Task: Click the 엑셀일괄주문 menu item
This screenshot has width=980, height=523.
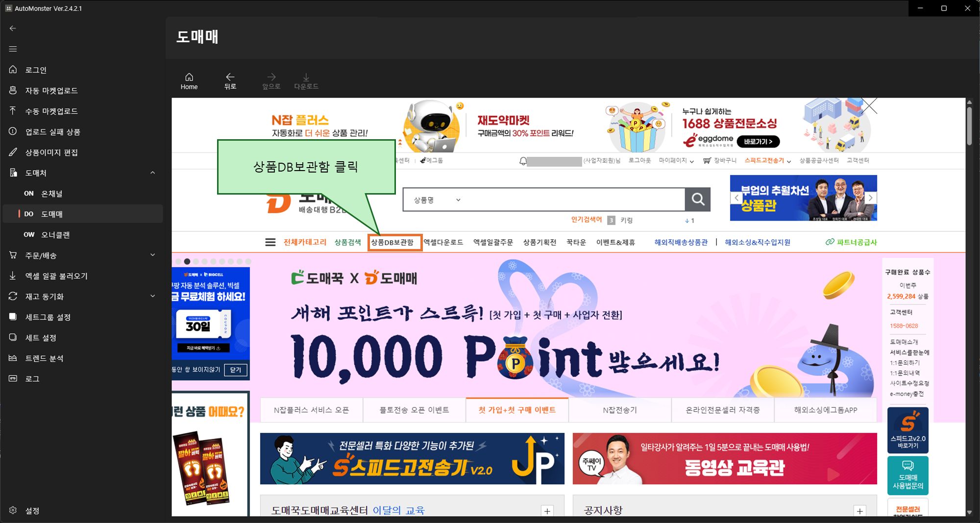Action: point(493,243)
